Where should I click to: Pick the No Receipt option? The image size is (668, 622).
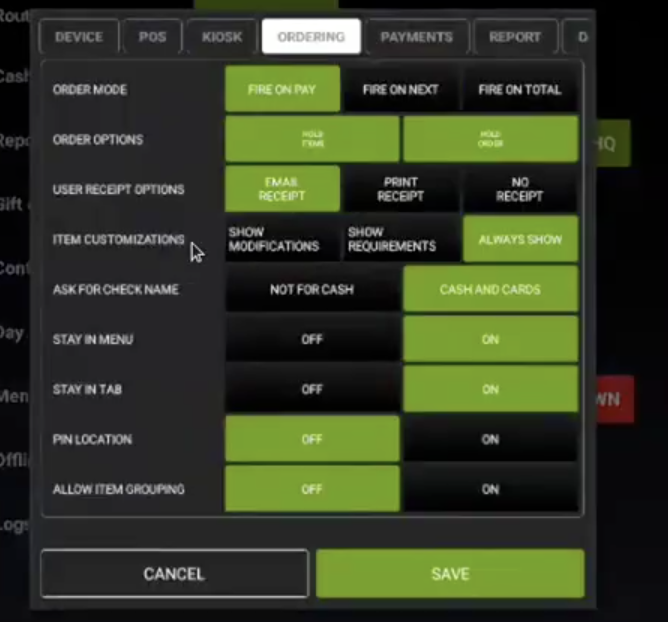(x=520, y=189)
